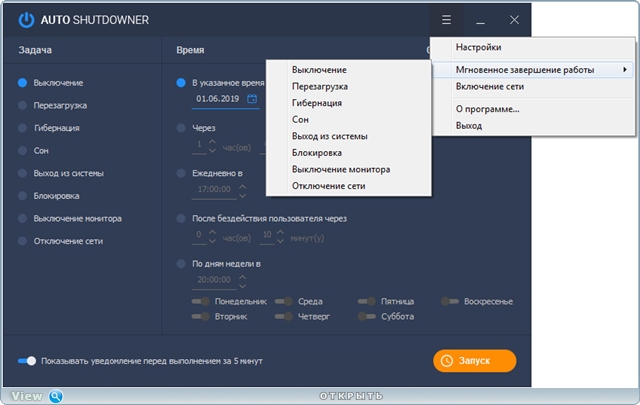This screenshot has height=405, width=640.
Task: Open the hamburger menu icon
Action: [446, 20]
